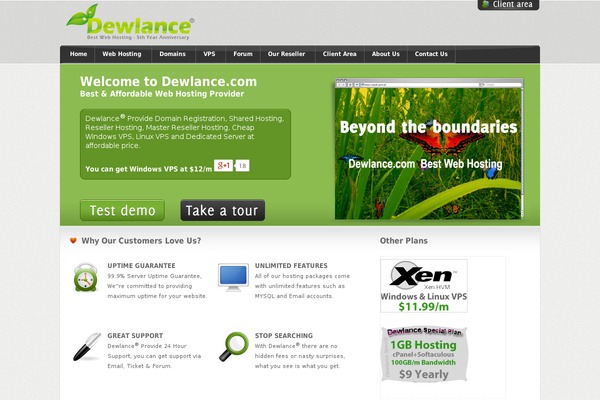
Task: Click the butterfly banner image
Action: 429,149
